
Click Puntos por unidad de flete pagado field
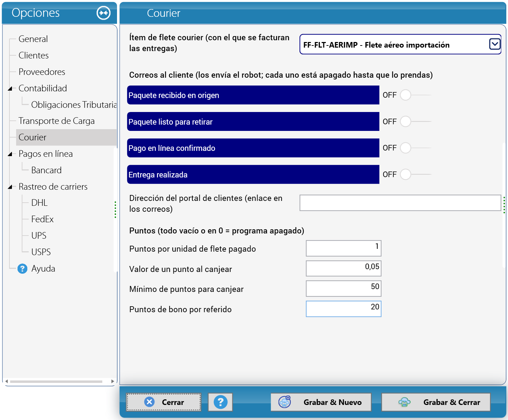pyautogui.click(x=344, y=248)
